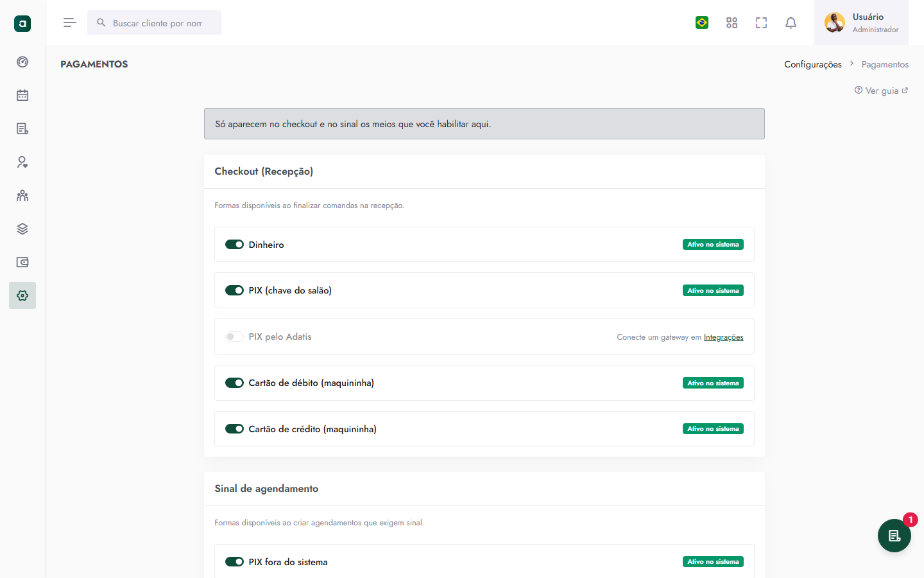Click the Checkout (Recepção) heading
The width and height of the screenshot is (924, 578).
coord(264,171)
